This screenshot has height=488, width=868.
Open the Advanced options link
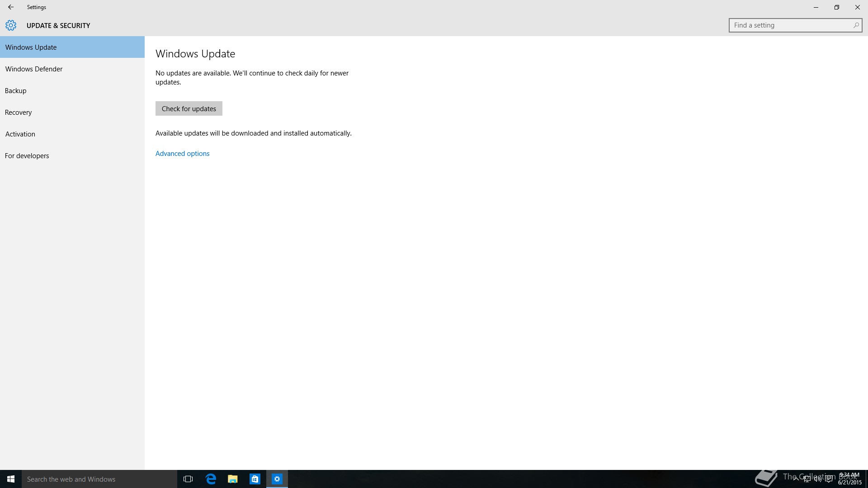[x=183, y=154]
